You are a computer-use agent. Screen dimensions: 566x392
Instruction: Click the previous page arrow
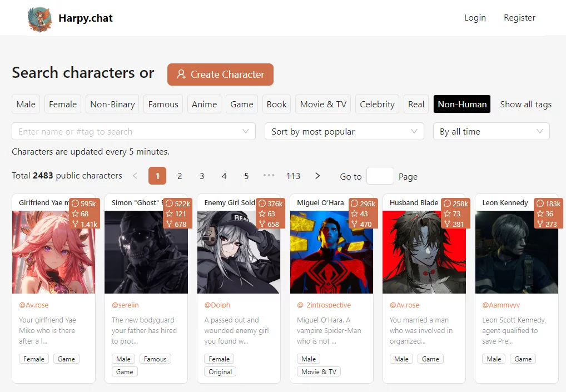(x=135, y=176)
